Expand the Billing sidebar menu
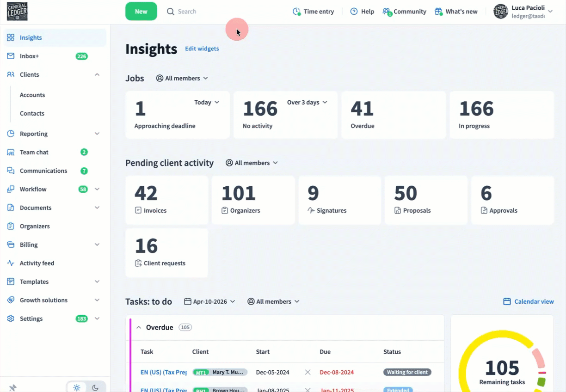The height and width of the screenshot is (392, 566). (x=97, y=245)
